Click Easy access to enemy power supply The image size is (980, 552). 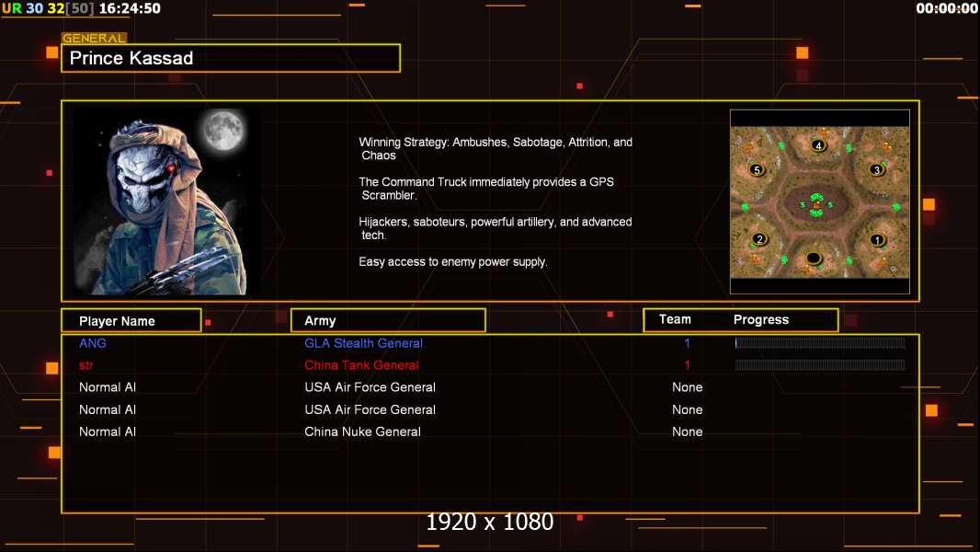tap(452, 262)
